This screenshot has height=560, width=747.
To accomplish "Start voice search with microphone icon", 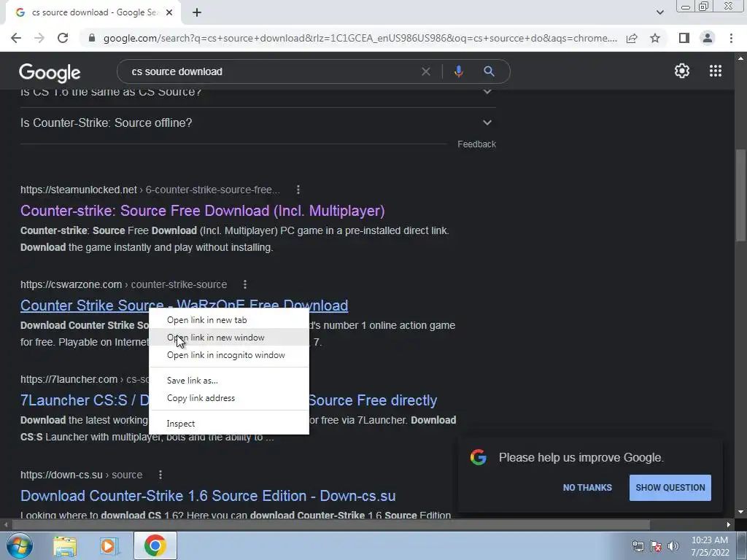I will (x=458, y=71).
